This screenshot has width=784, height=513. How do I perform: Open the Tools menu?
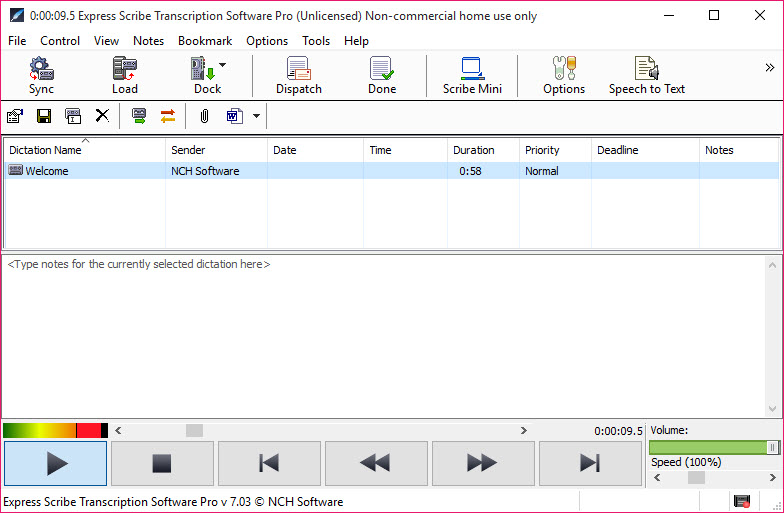tap(316, 41)
